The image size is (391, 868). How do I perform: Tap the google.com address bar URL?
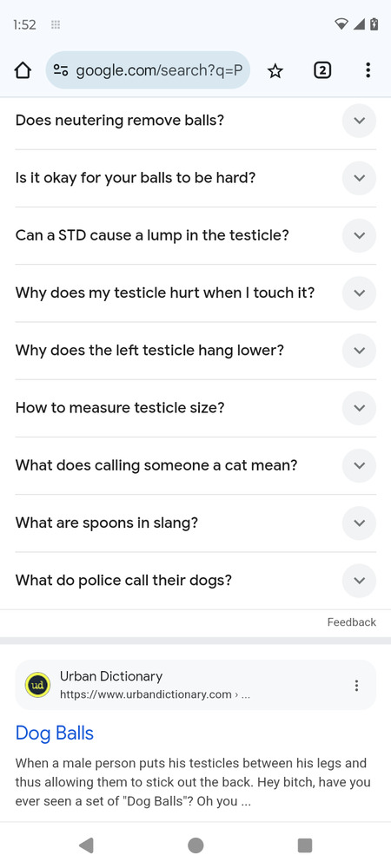159,70
